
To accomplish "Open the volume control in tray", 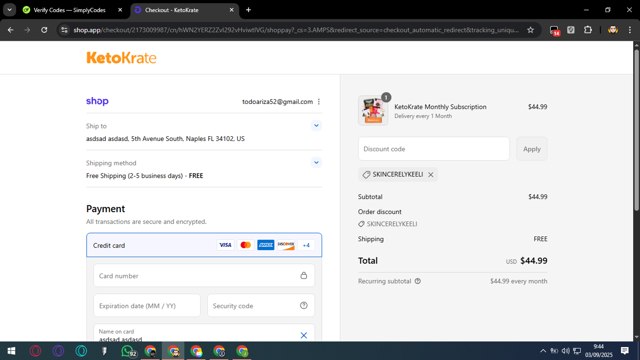I will point(565,351).
